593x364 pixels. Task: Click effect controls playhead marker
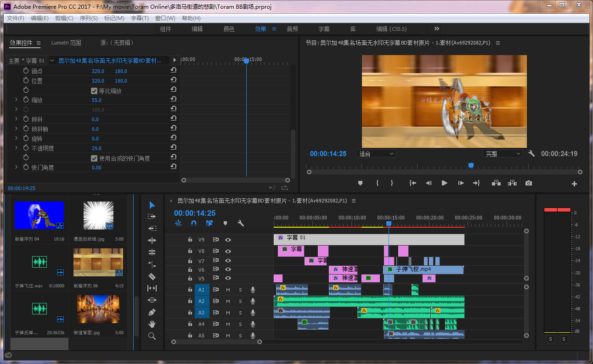point(246,61)
